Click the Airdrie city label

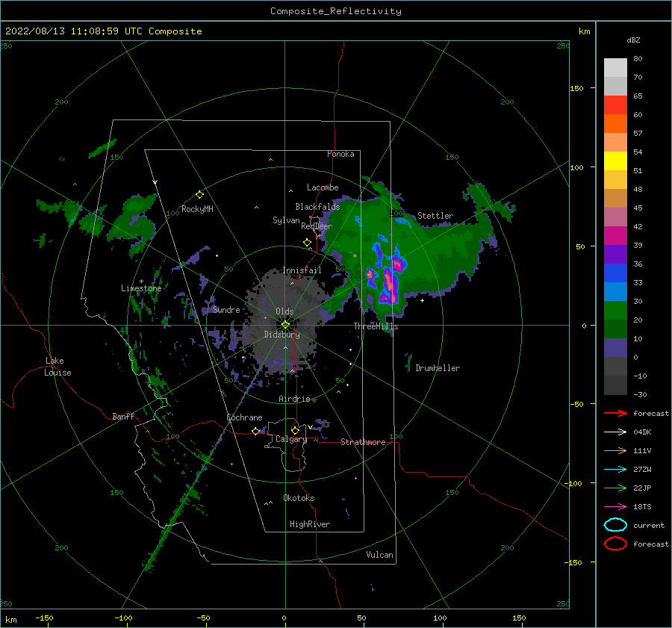pyautogui.click(x=294, y=399)
